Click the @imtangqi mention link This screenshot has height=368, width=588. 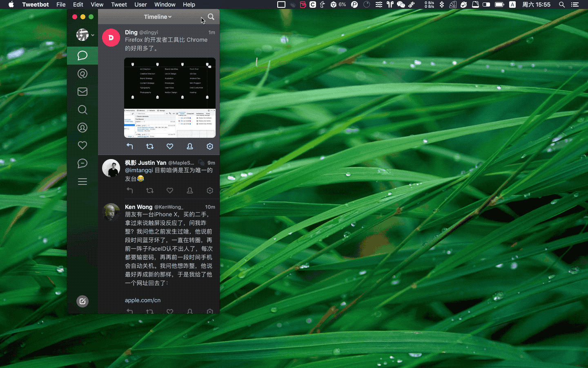click(x=139, y=170)
